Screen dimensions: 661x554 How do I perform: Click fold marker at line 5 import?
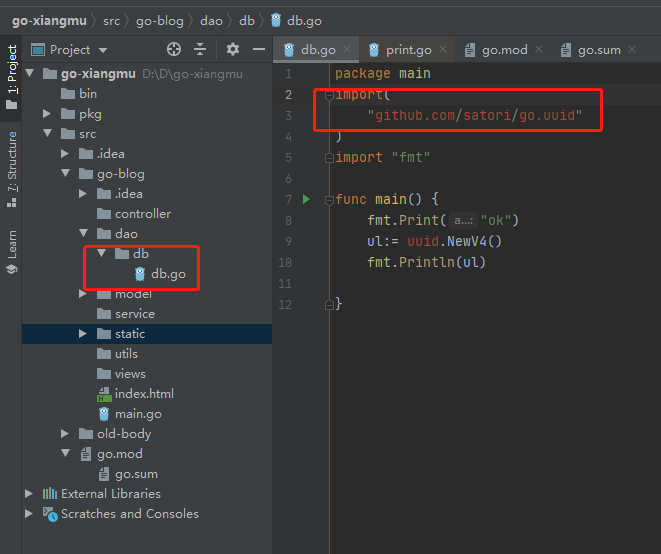click(329, 158)
